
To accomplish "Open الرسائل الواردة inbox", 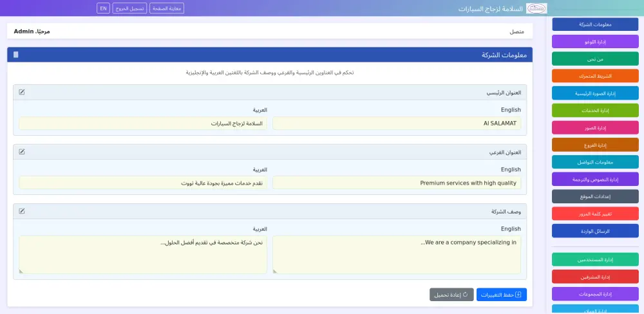I will (595, 231).
